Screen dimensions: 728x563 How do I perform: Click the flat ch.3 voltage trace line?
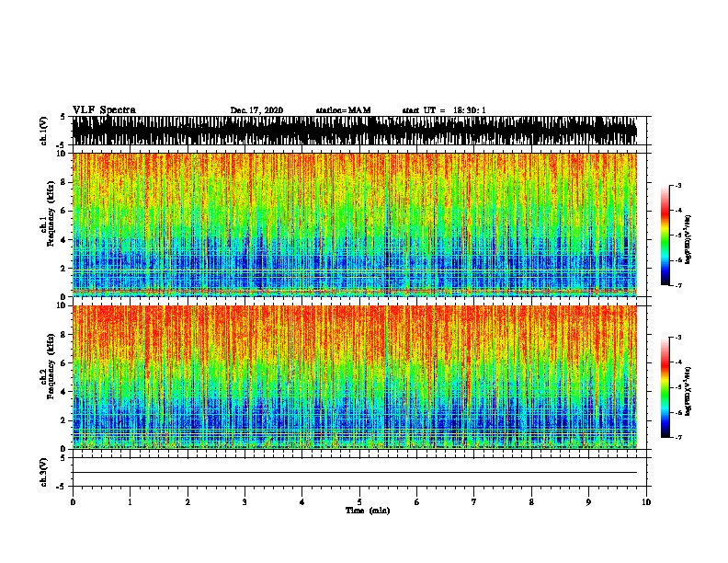tap(354, 473)
